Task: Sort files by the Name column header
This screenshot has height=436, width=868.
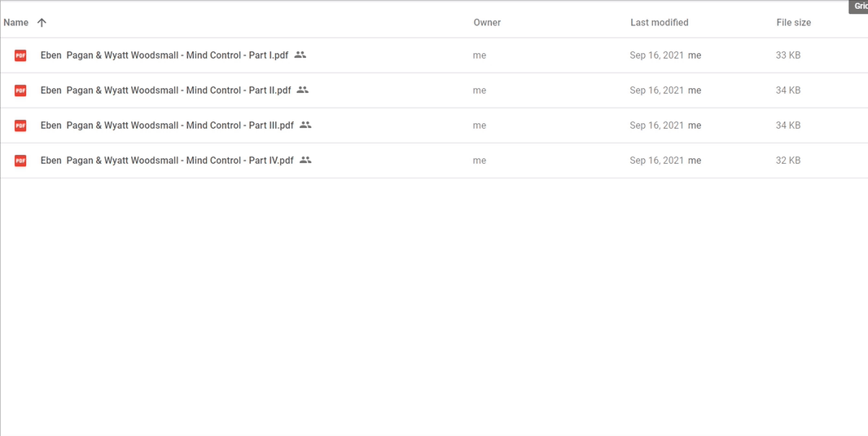Action: point(16,23)
